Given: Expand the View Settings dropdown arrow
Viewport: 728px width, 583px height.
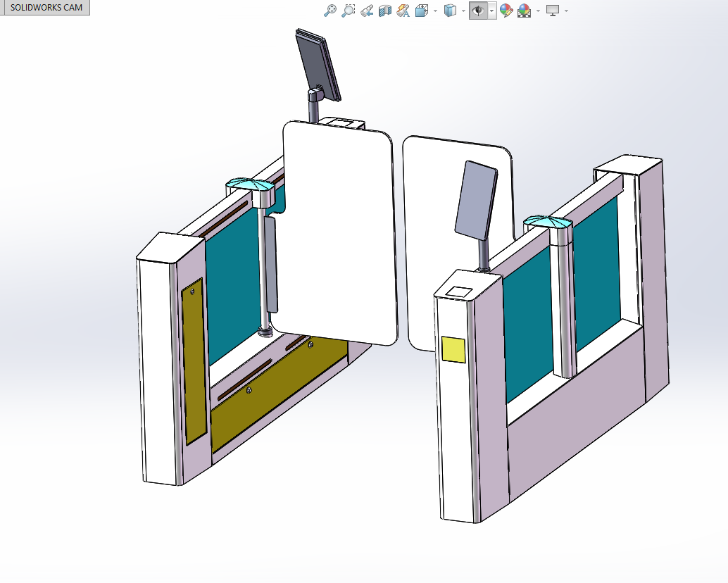Looking at the screenshot, I should (x=566, y=11).
